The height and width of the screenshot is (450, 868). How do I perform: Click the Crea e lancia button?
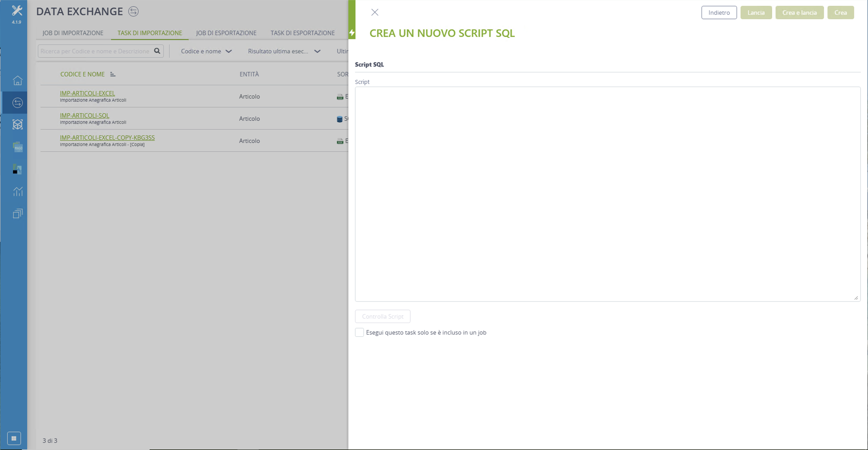(799, 12)
